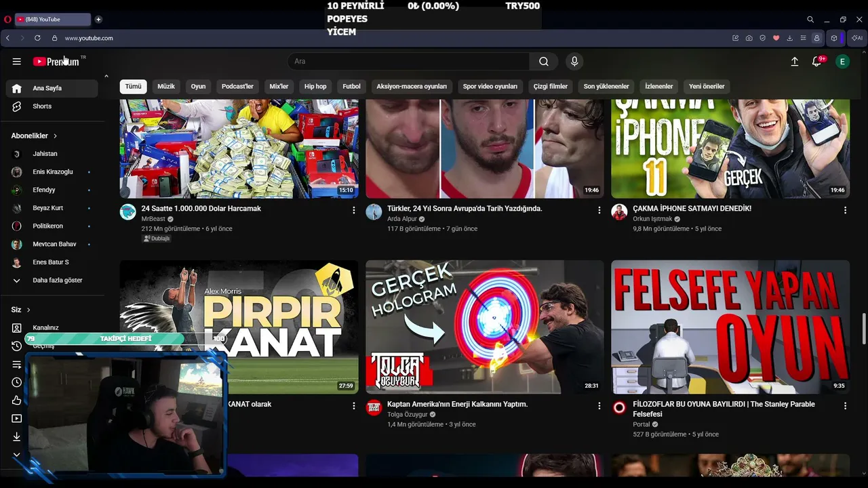
Task: Open Politikeron channel subscription
Action: point(52,226)
